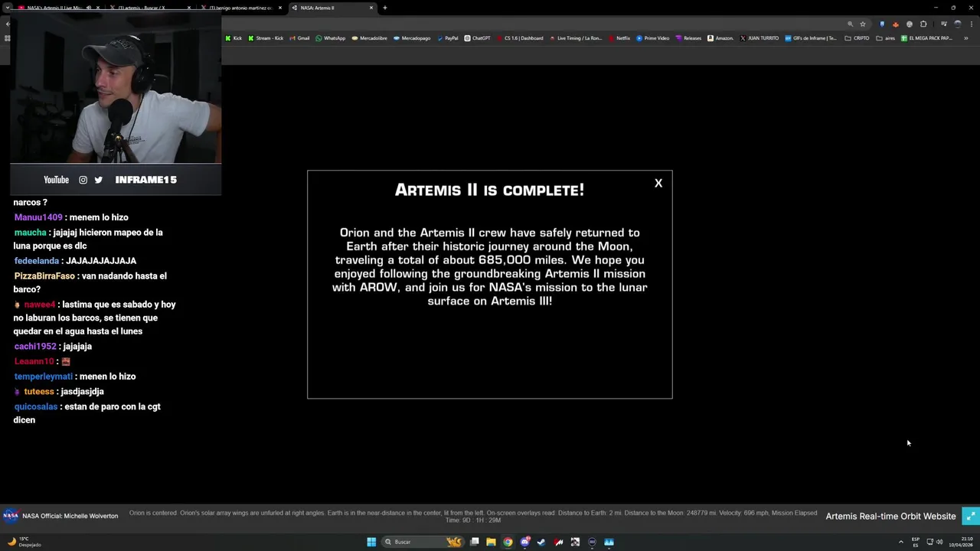The width and height of the screenshot is (980, 551).
Task: Open Netflix bookmark
Action: pos(619,38)
